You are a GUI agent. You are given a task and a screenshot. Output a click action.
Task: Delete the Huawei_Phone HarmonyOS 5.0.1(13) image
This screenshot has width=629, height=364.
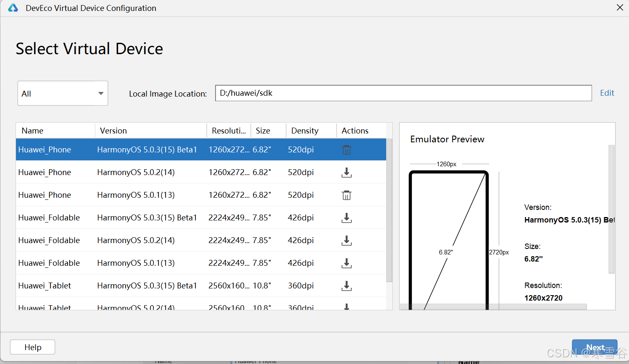pos(346,195)
